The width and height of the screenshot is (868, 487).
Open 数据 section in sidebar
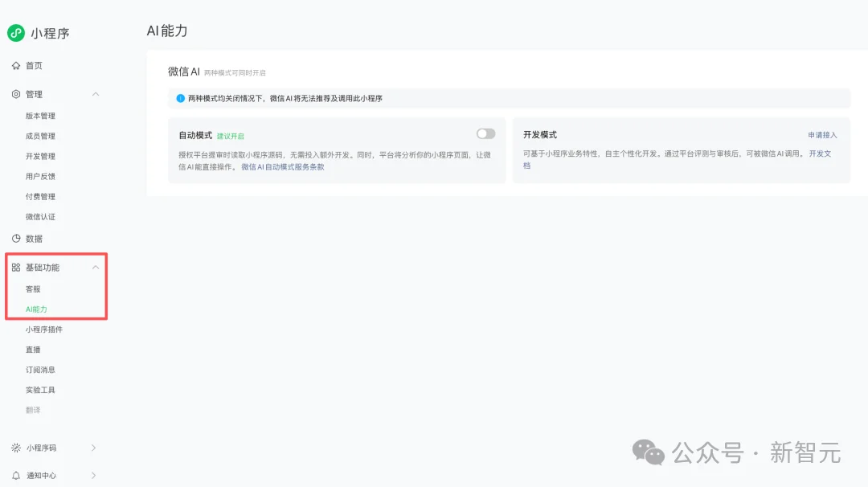pos(34,239)
